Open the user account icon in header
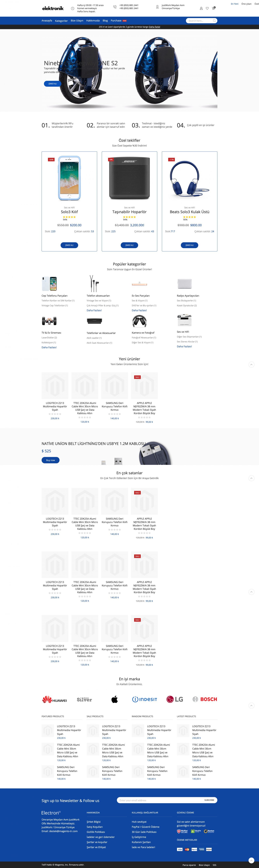Viewport: 259px width, 868px height. 201,8
